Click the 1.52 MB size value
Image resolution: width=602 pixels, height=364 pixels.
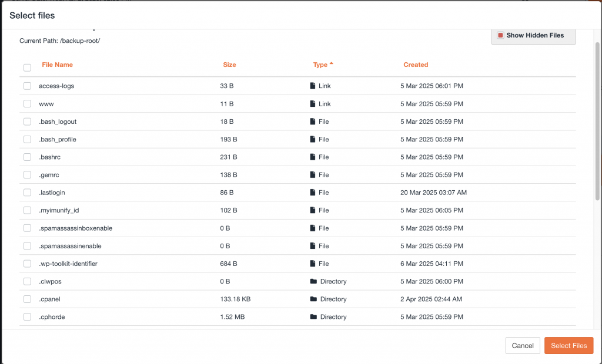tap(232, 317)
